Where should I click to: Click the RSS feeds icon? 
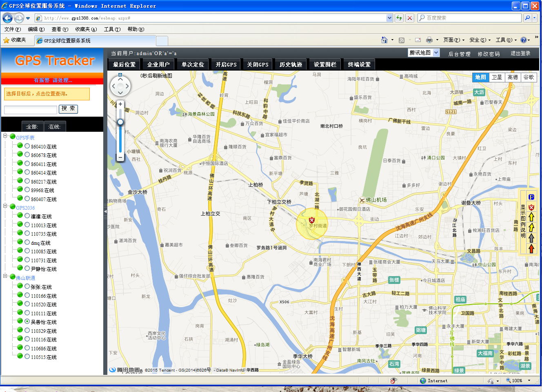402,40
